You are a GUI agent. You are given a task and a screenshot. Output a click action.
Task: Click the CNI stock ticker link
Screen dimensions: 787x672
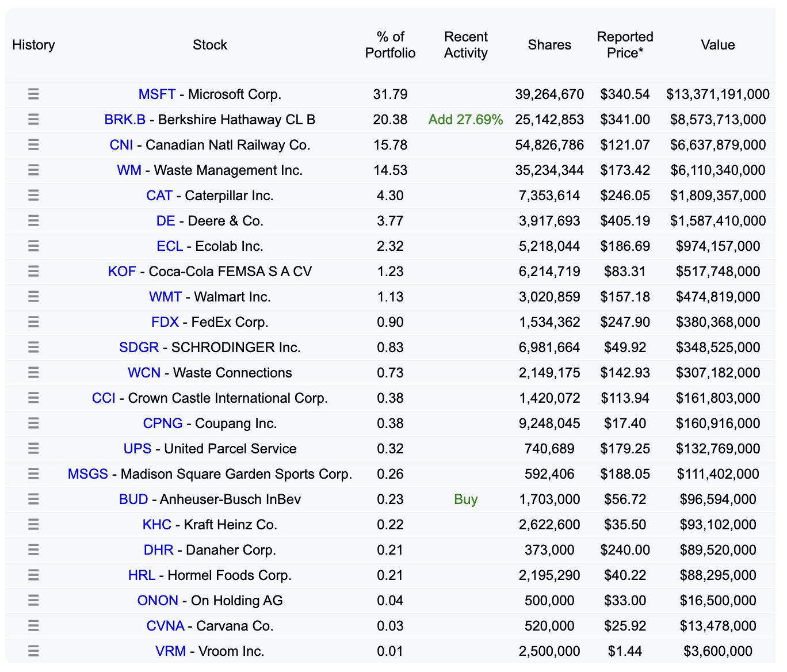(121, 145)
